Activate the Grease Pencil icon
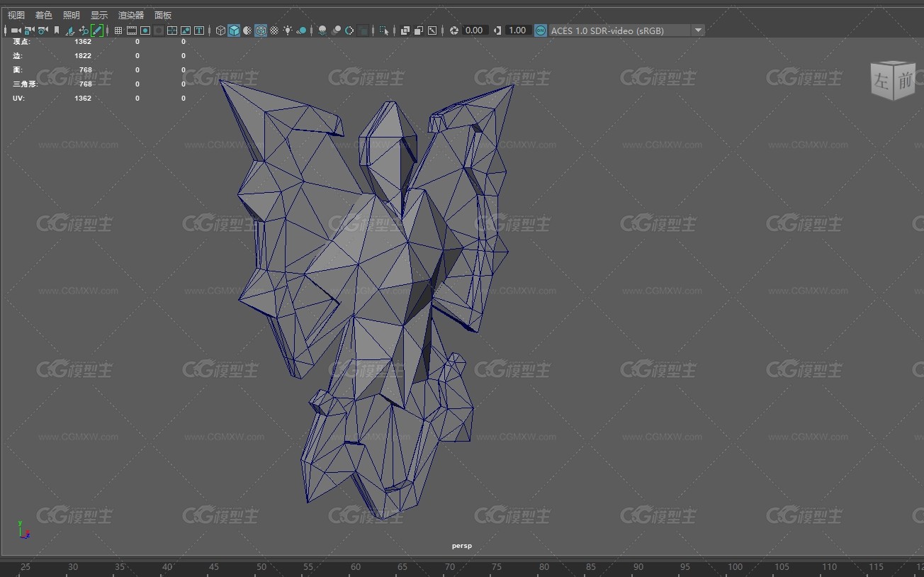 tap(97, 30)
